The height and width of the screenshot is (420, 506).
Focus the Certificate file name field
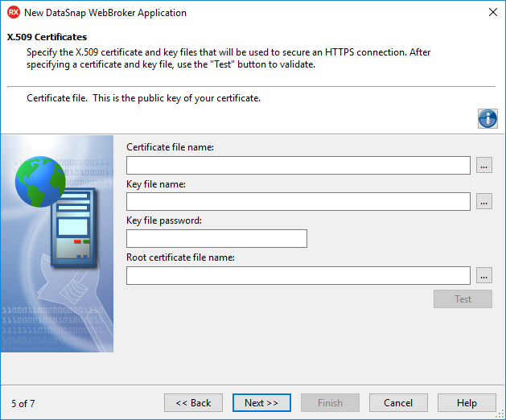(x=298, y=165)
